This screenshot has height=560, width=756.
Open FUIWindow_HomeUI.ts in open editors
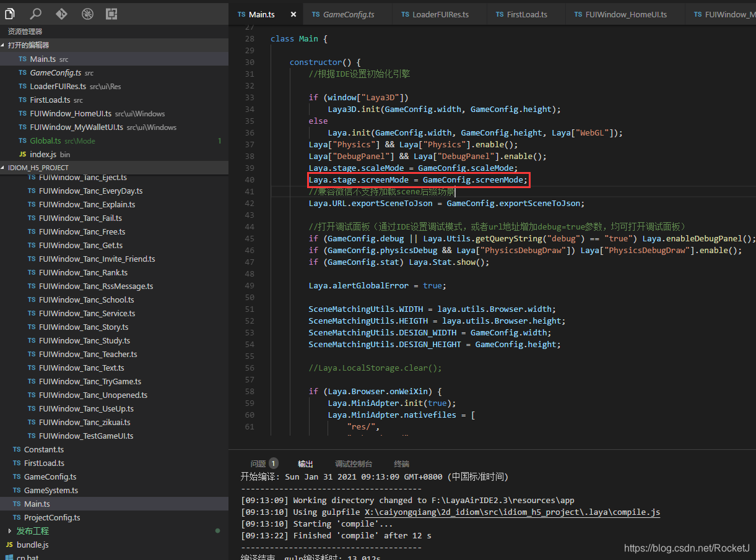click(x=114, y=113)
